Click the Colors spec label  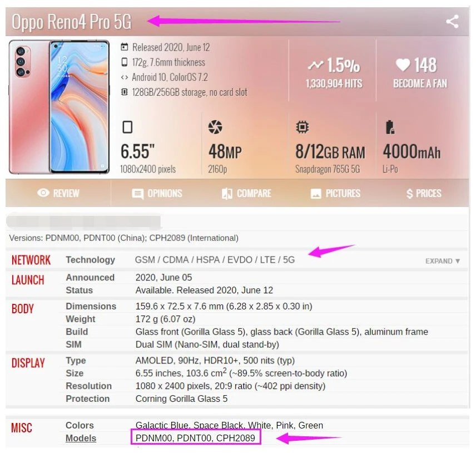point(80,425)
